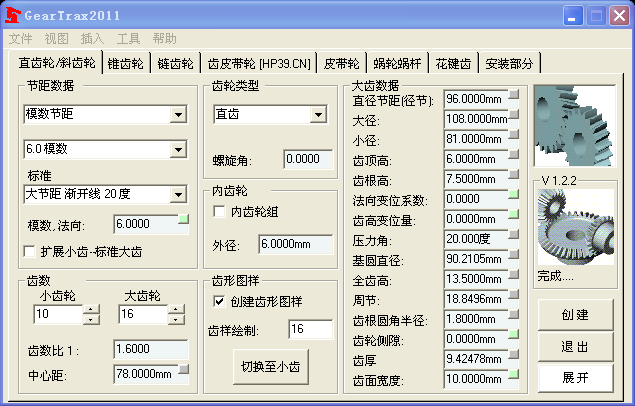Click the square indicator beside 基圆直径 value
635x406 pixels.
[x=514, y=254]
